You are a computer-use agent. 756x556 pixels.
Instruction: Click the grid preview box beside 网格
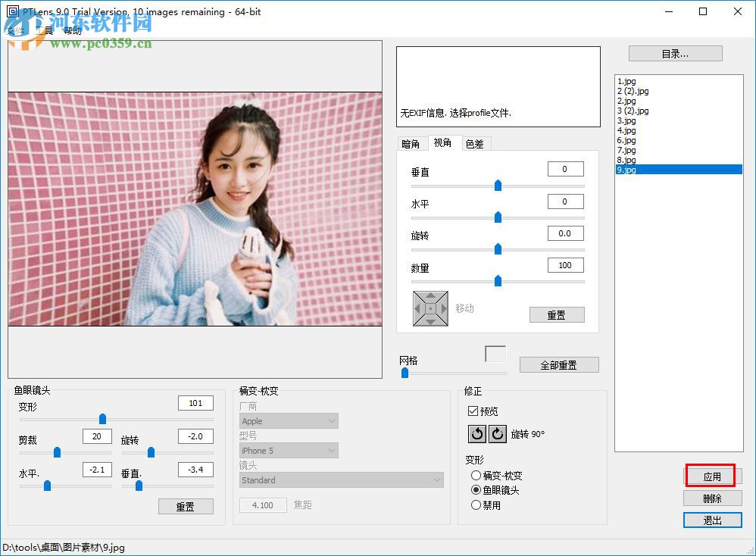coord(495,353)
